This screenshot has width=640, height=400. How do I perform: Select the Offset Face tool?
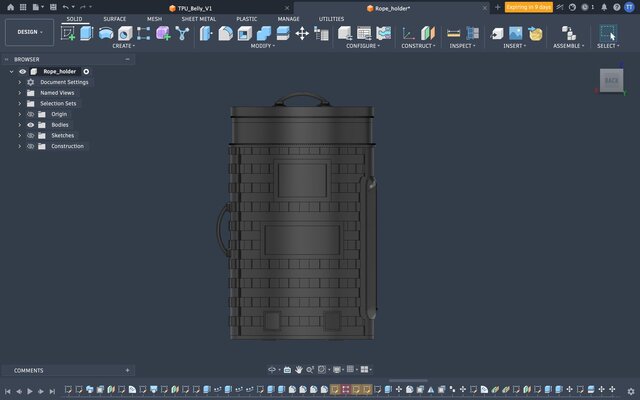283,33
